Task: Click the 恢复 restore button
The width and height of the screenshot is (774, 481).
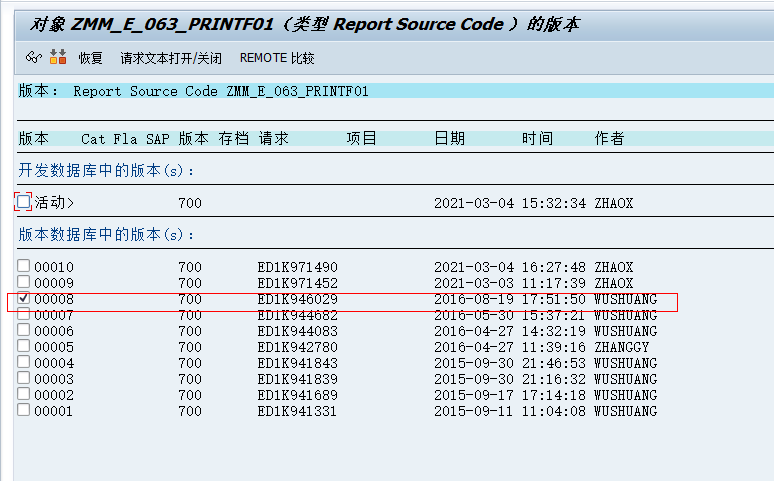Action: click(90, 58)
